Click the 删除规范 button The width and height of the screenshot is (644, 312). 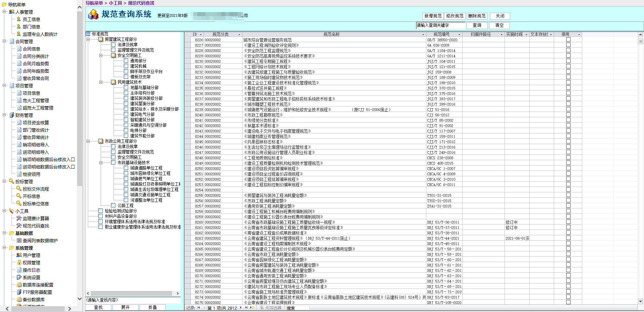(x=477, y=16)
